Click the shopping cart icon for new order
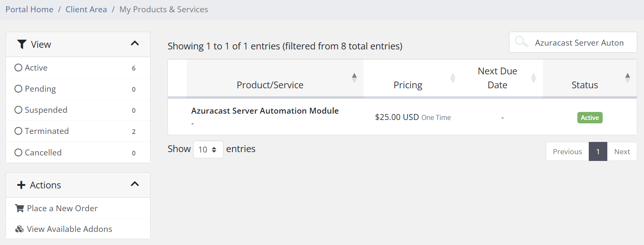Viewport: 644px width, 245px height. (x=19, y=208)
